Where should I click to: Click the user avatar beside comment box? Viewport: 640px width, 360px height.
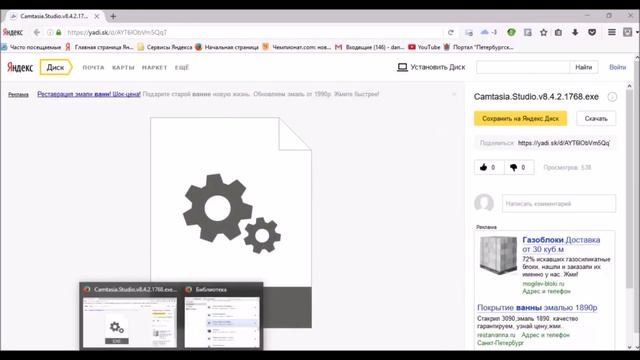click(x=484, y=203)
